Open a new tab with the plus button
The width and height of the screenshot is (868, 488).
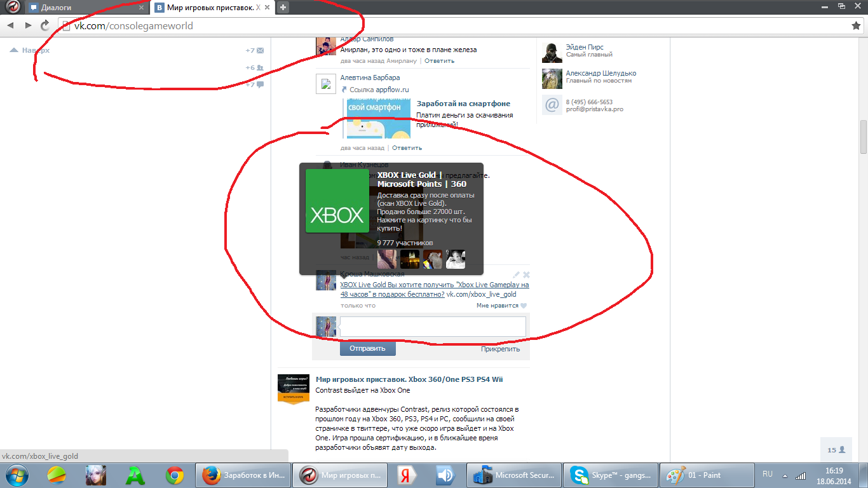(283, 8)
